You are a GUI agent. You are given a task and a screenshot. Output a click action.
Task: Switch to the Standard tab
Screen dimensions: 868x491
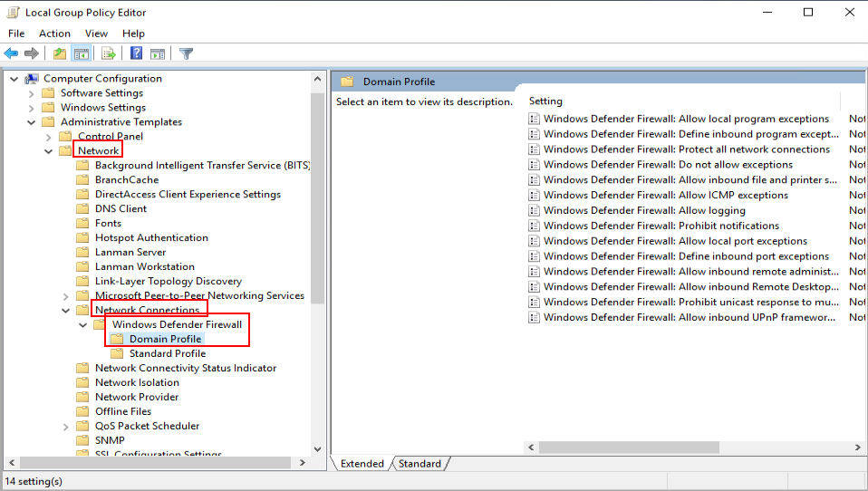click(420, 463)
